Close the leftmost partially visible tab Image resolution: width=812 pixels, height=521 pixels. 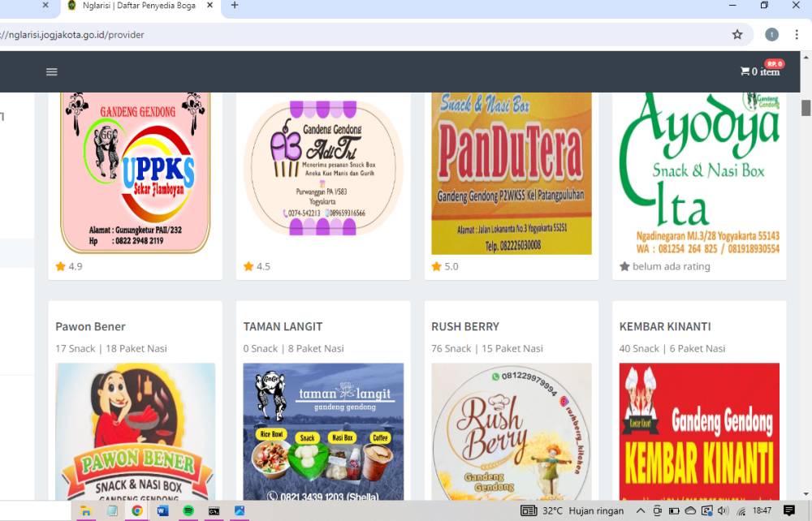point(45,5)
